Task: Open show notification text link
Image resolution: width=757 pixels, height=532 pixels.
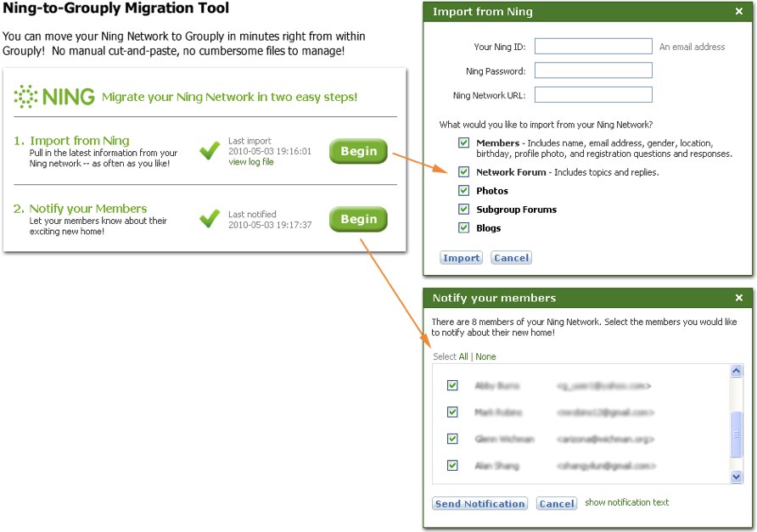Action: pos(626,502)
